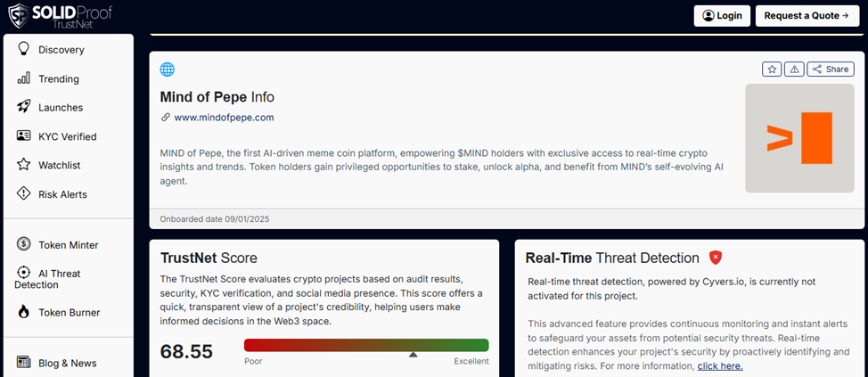Screen dimensions: 868x377
Task: Click the link chain icon beside website URL
Action: point(165,118)
